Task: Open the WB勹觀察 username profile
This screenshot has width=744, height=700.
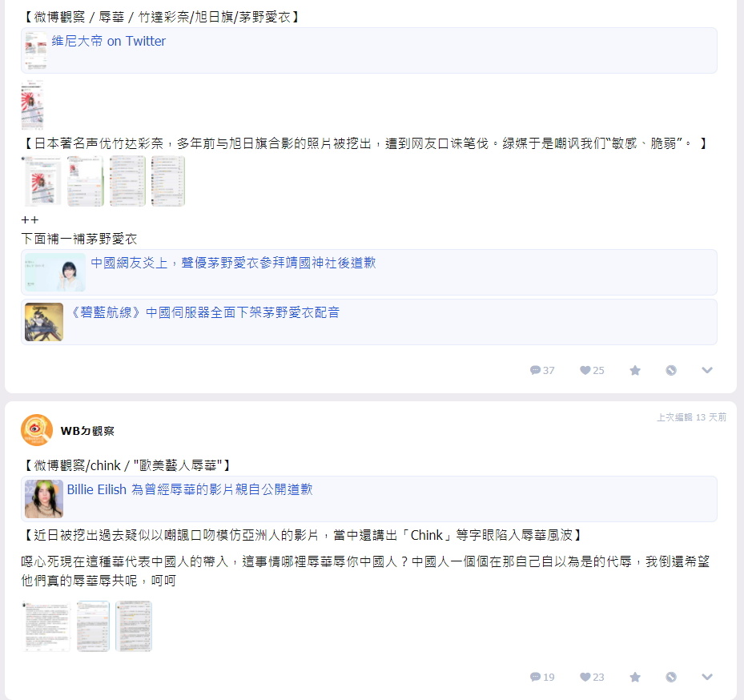Action: point(87,430)
